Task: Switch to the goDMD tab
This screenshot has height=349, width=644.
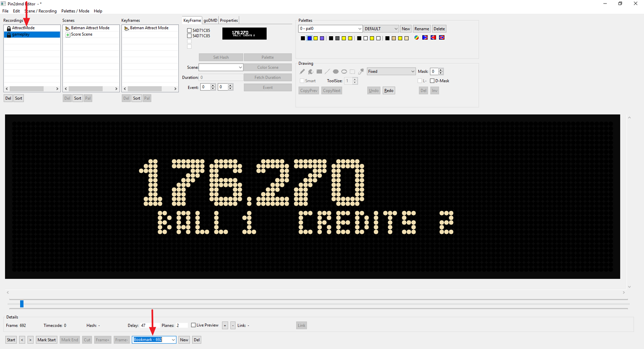Action: coord(210,20)
